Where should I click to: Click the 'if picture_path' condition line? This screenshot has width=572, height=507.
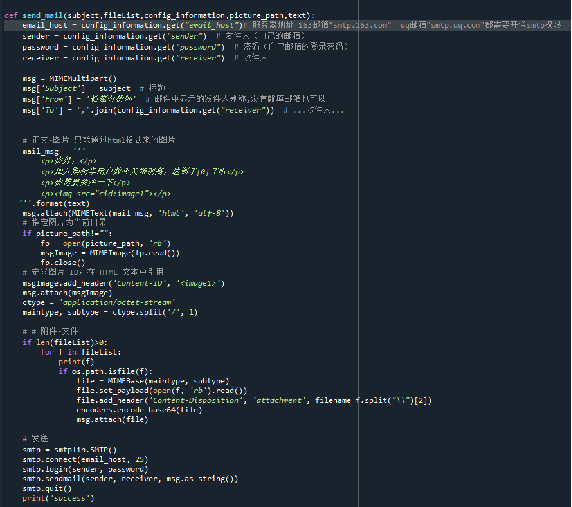(67, 233)
